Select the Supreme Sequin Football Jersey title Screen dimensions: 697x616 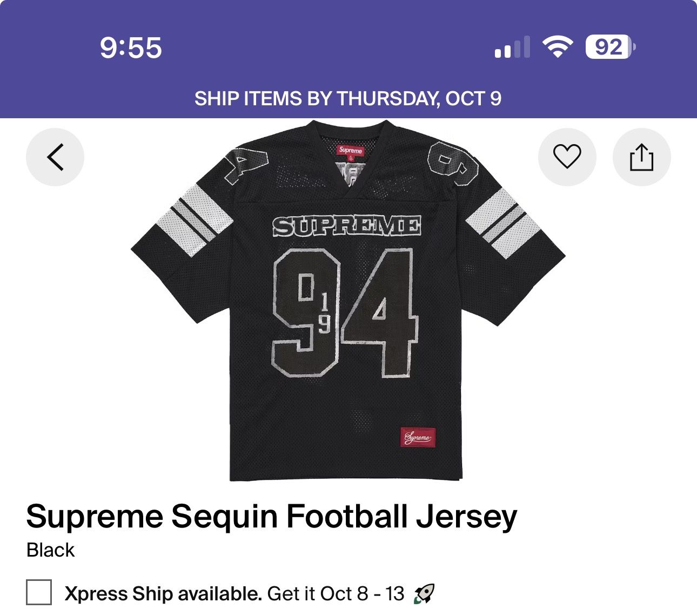[x=271, y=516]
